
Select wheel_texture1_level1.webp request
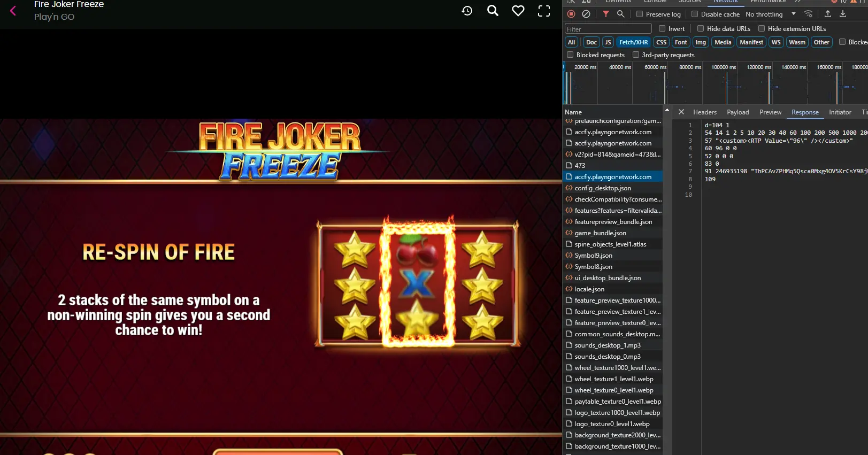(x=613, y=379)
